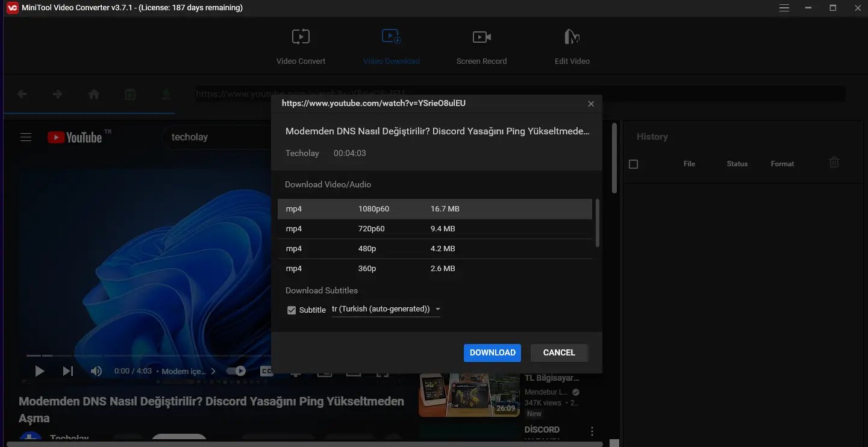Select the mp4 720p60 9.4 MB row
The height and width of the screenshot is (447, 868).
tap(435, 229)
